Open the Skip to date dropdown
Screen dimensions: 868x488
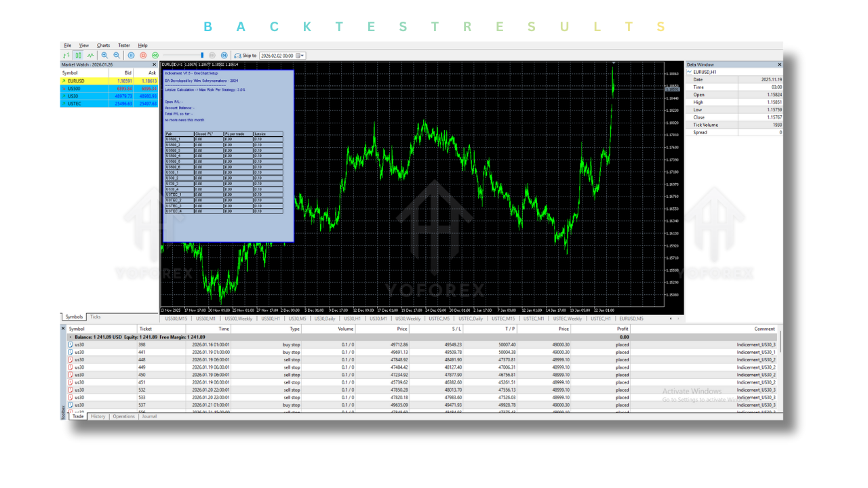pos(301,55)
